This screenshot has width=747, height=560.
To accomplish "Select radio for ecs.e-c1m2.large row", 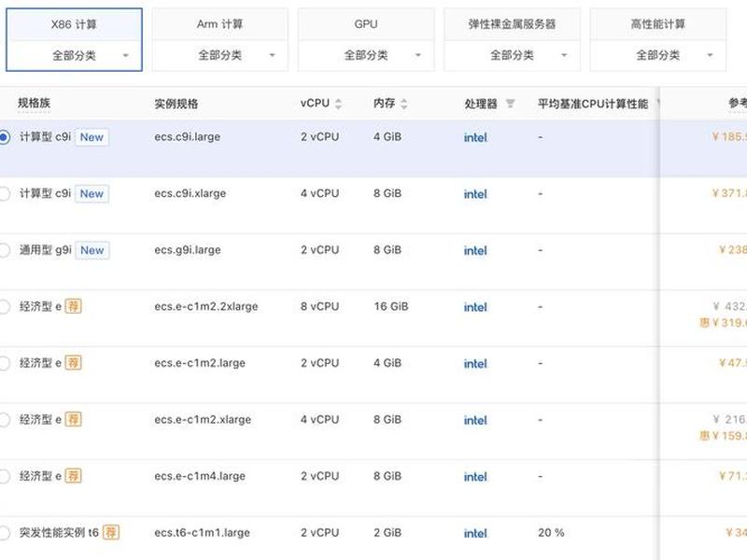I will pos(4,363).
